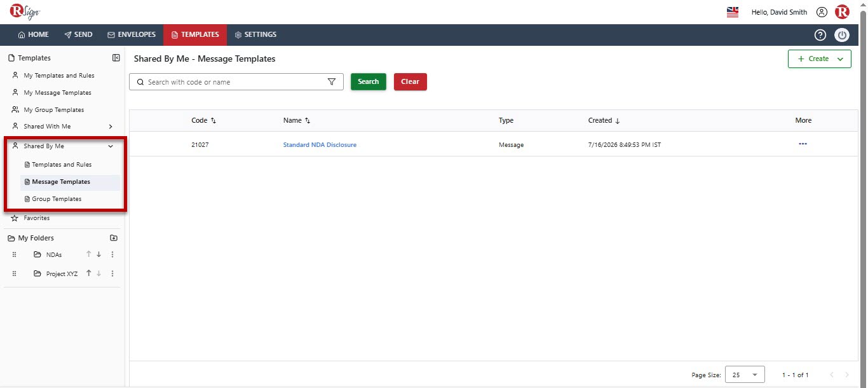
Task: Click the help question mark icon
Action: pyautogui.click(x=820, y=35)
